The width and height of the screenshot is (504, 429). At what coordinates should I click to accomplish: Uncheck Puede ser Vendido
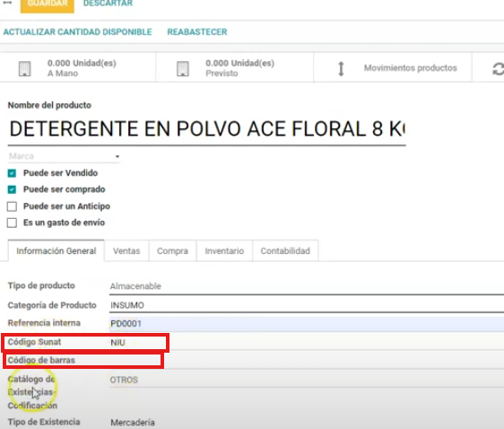coord(12,173)
